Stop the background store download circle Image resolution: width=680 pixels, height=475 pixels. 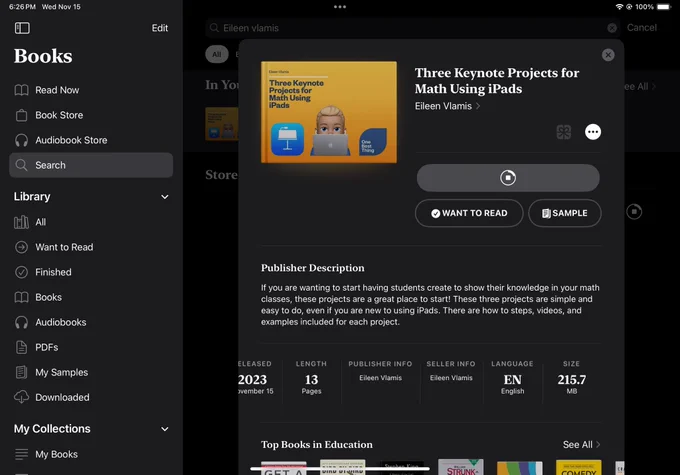point(634,212)
